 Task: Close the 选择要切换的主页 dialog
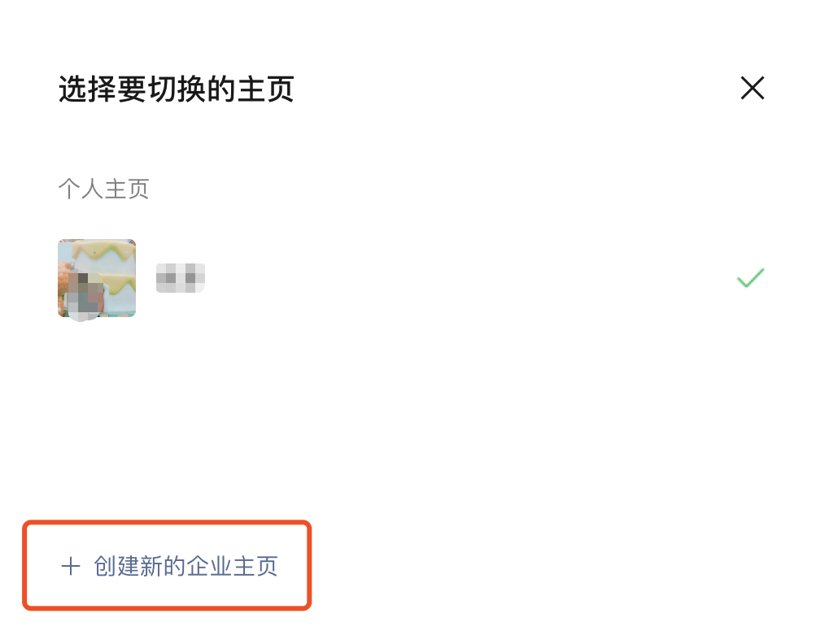(x=752, y=88)
